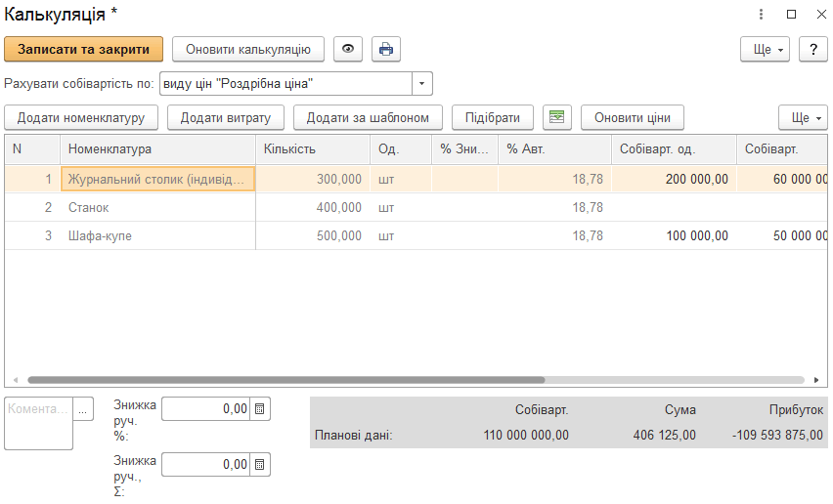Image resolution: width=833 pixels, height=504 pixels.
Task: Click the Знижка руч. % value field
Action: coord(206,409)
